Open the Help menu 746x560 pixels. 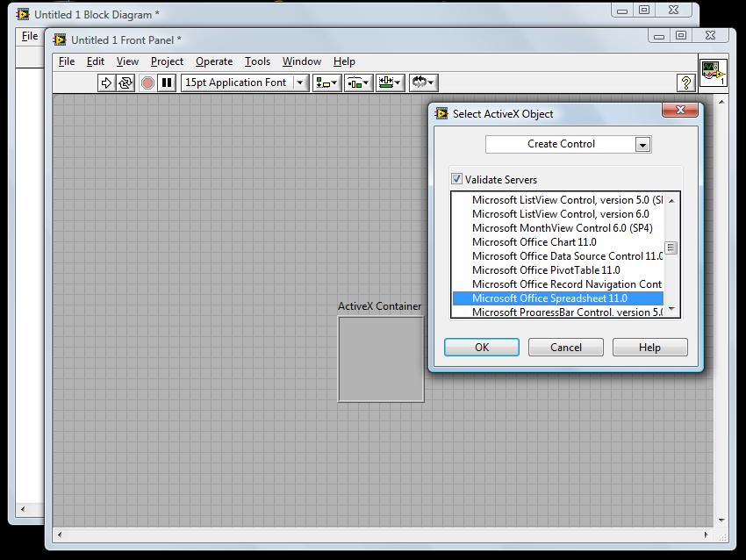tap(344, 61)
